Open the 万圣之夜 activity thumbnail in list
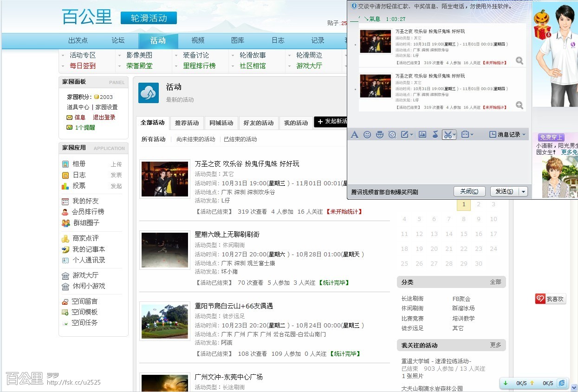 click(x=165, y=179)
